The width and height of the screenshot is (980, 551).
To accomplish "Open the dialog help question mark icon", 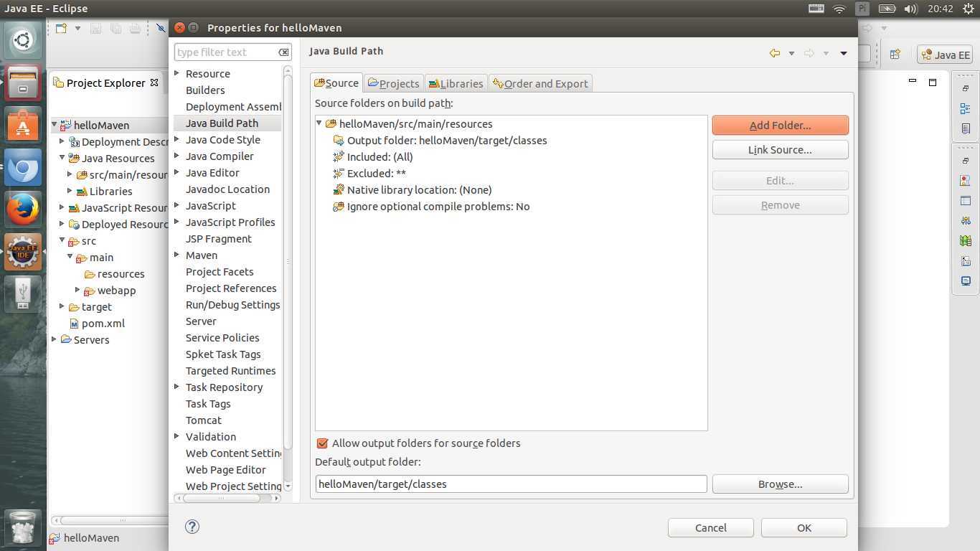I will click(192, 527).
